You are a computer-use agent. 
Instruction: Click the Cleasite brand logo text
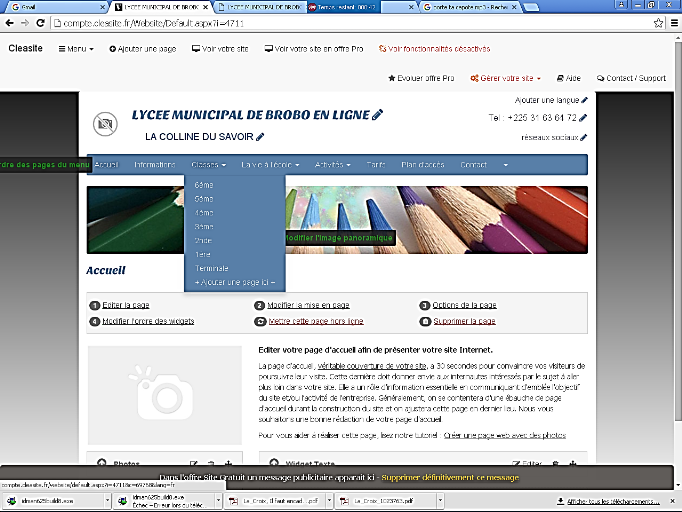coord(26,48)
